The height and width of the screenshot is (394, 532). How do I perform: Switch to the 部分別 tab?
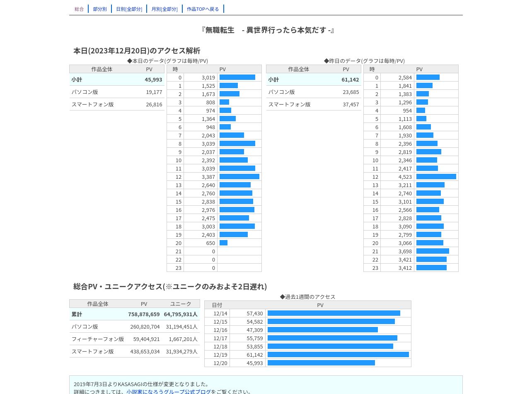[x=100, y=9]
